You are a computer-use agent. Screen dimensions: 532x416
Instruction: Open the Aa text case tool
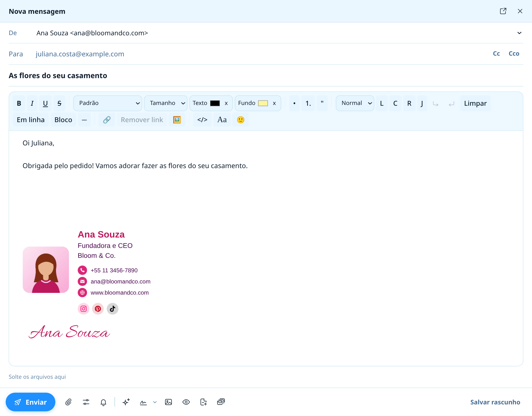222,120
